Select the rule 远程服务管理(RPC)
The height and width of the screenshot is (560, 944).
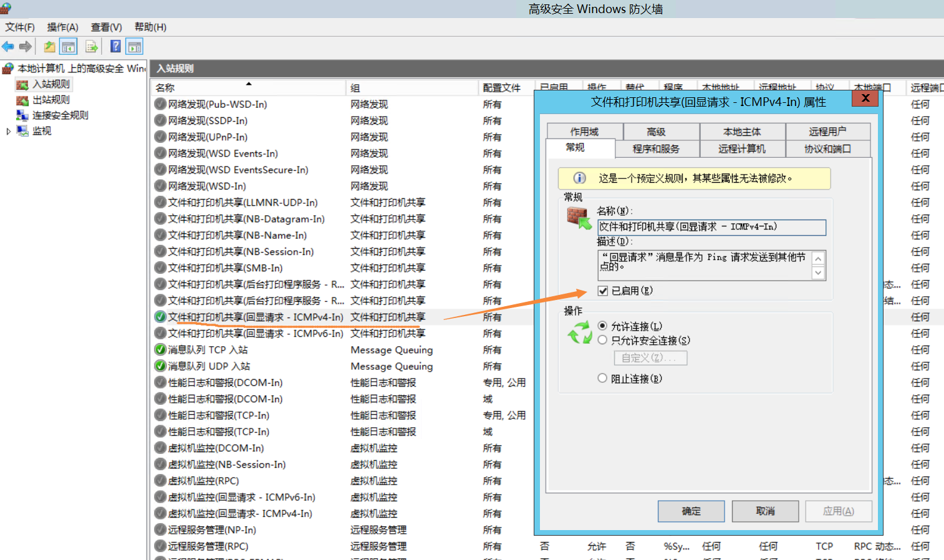(x=208, y=546)
